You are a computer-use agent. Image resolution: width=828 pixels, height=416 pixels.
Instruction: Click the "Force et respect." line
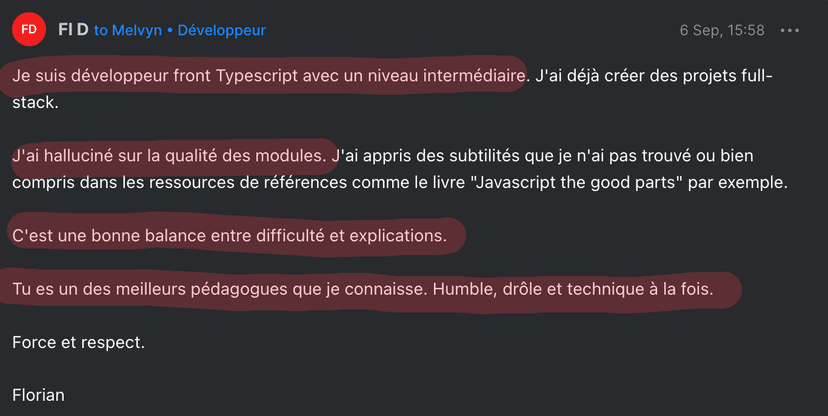pos(78,342)
